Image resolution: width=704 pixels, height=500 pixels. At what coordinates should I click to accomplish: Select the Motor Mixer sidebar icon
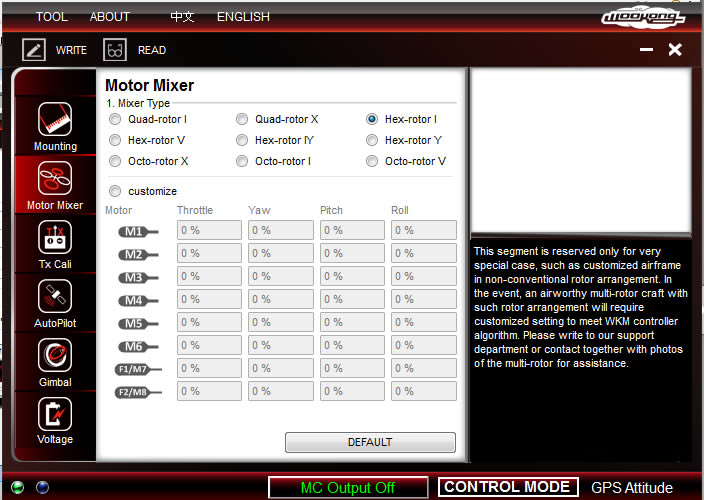pyautogui.click(x=55, y=180)
